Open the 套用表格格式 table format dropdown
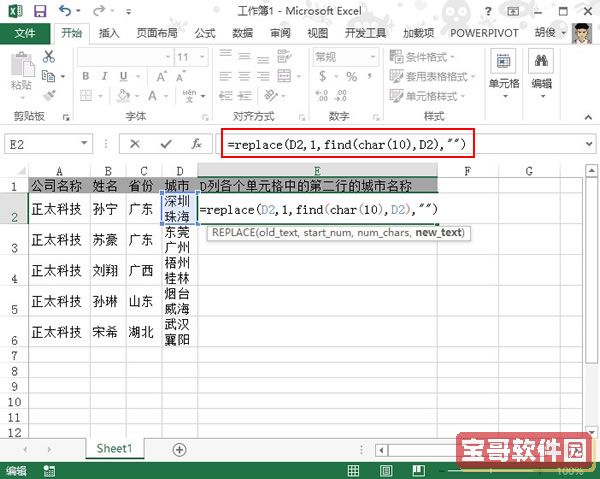Screen dimensions: 600x479 [432, 76]
